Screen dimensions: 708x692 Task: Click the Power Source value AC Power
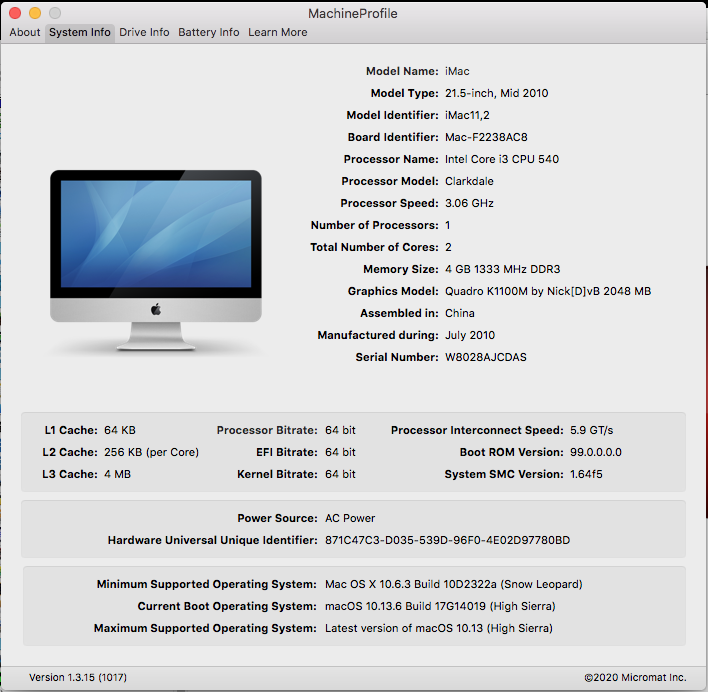(x=350, y=518)
